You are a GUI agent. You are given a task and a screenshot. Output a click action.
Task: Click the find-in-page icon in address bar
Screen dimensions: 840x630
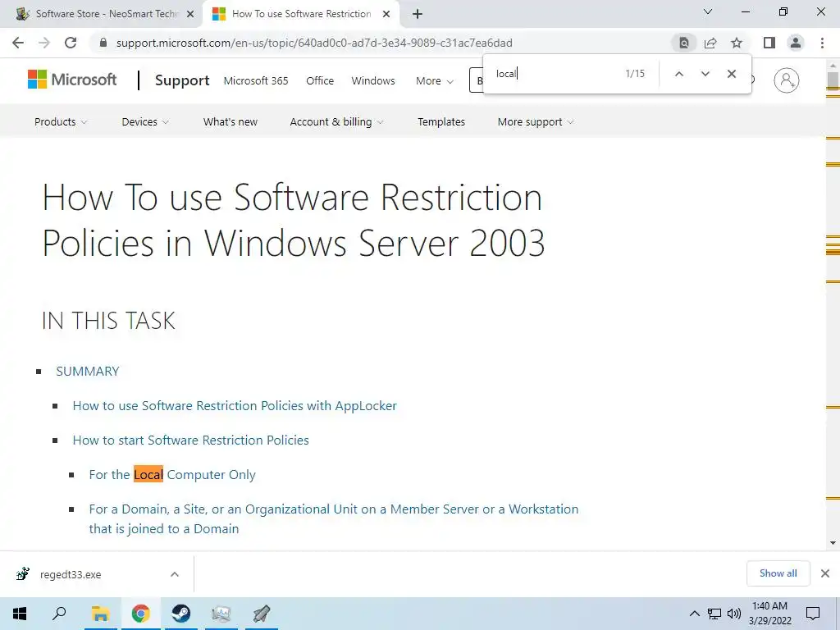[x=683, y=43]
